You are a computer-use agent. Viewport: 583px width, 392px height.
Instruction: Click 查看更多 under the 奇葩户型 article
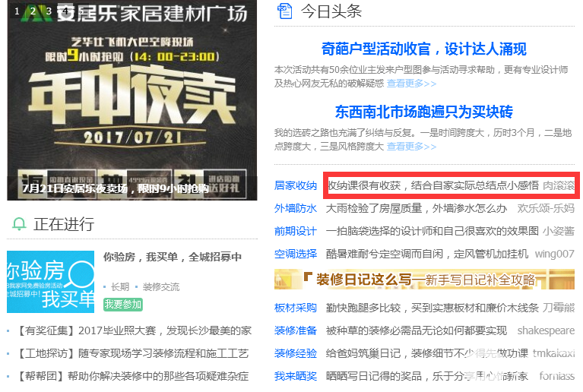click(411, 84)
